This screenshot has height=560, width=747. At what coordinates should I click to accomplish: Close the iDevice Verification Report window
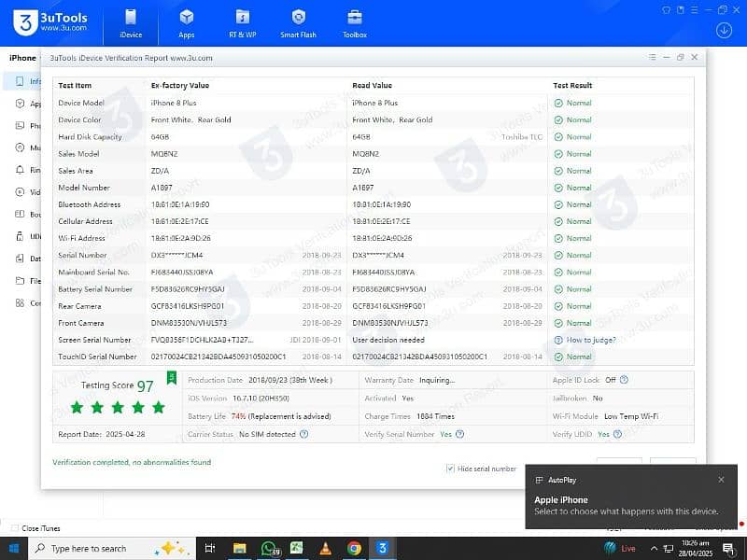(695, 57)
